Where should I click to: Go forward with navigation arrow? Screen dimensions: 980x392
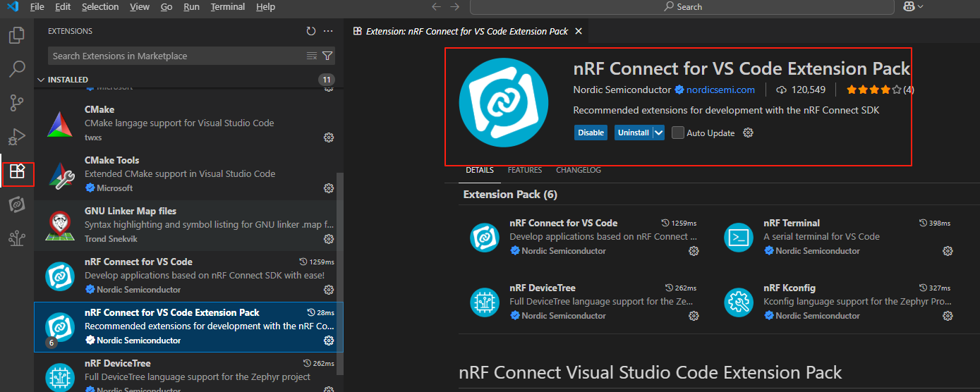(455, 6)
